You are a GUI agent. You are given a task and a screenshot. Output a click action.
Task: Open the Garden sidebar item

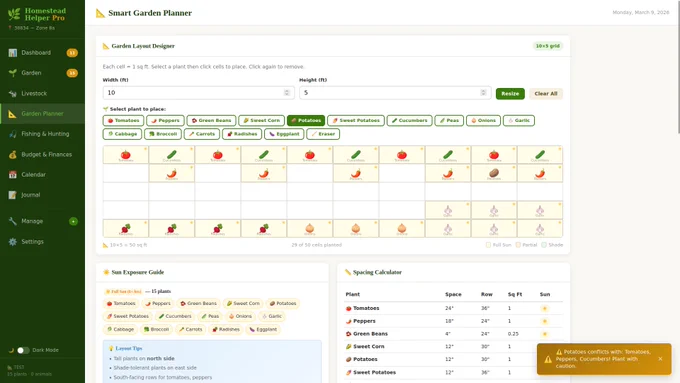point(42,73)
